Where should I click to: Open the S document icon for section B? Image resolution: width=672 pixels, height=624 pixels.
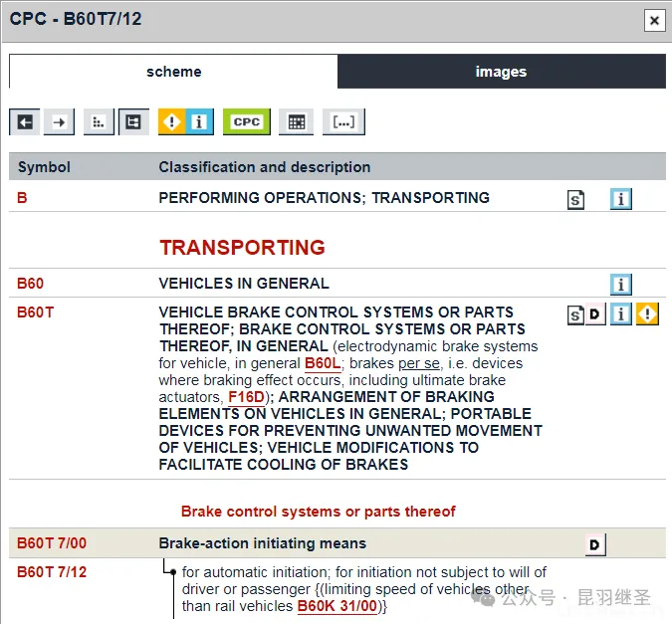point(575,199)
